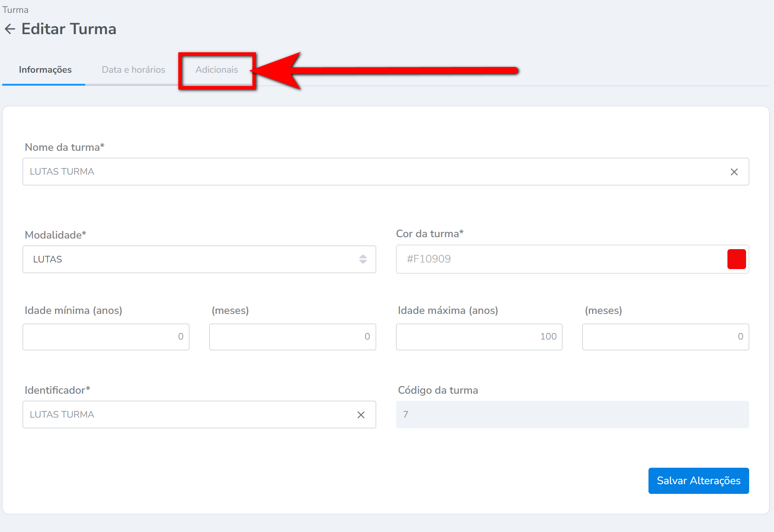The image size is (774, 532).
Task: Click the Editar Turma page heading
Action: pyautogui.click(x=69, y=29)
